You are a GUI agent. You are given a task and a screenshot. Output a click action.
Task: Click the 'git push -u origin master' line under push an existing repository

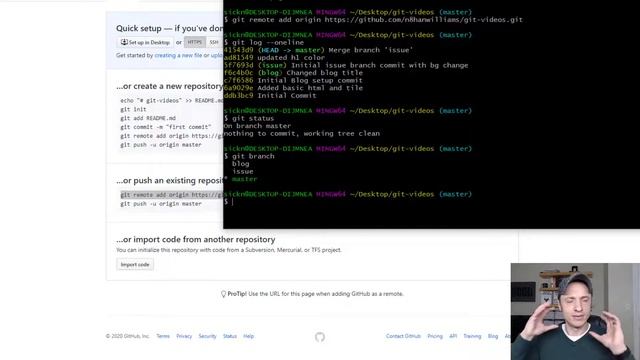point(161,204)
